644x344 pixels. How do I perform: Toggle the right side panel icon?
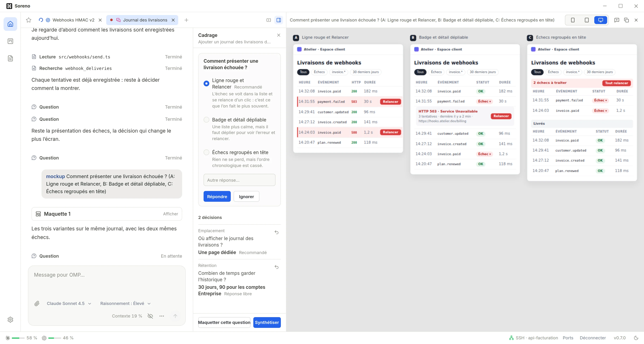[x=279, y=20]
